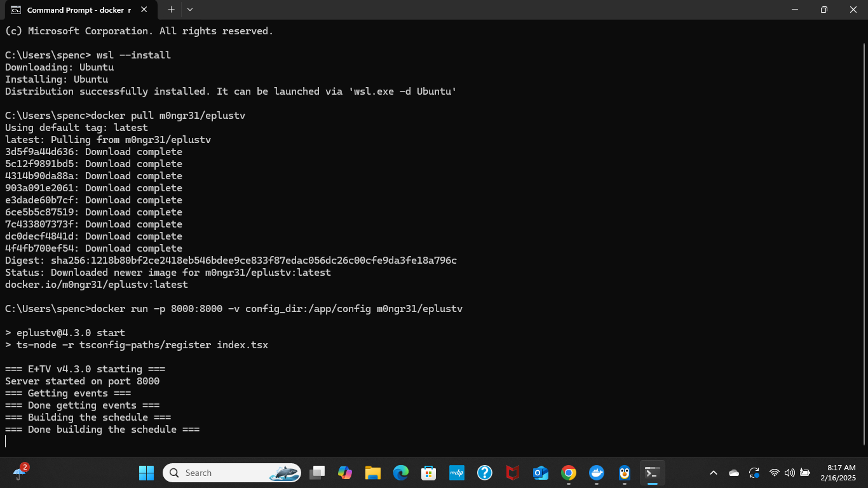868x488 pixels.
Task: Switch to Google Chrome window
Action: 569,473
